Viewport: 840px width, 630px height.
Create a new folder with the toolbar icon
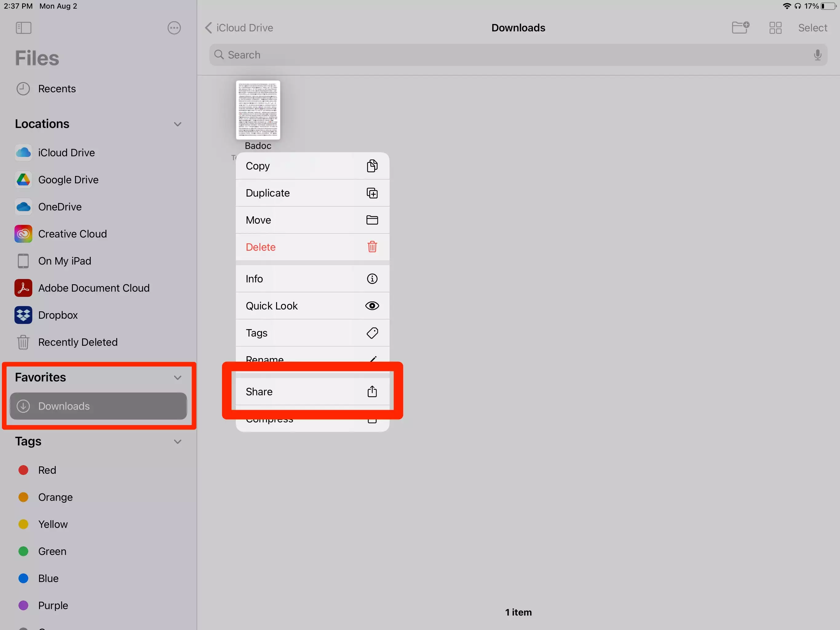coord(740,28)
